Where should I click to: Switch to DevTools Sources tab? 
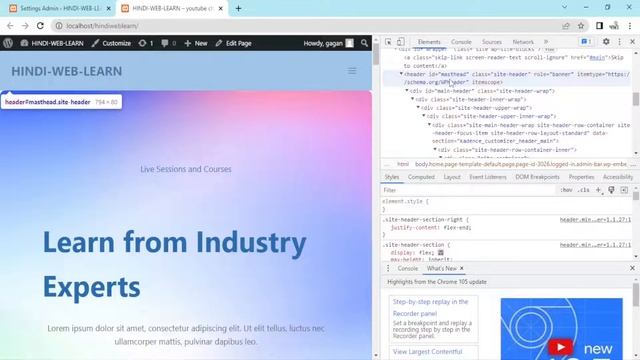[x=491, y=42]
